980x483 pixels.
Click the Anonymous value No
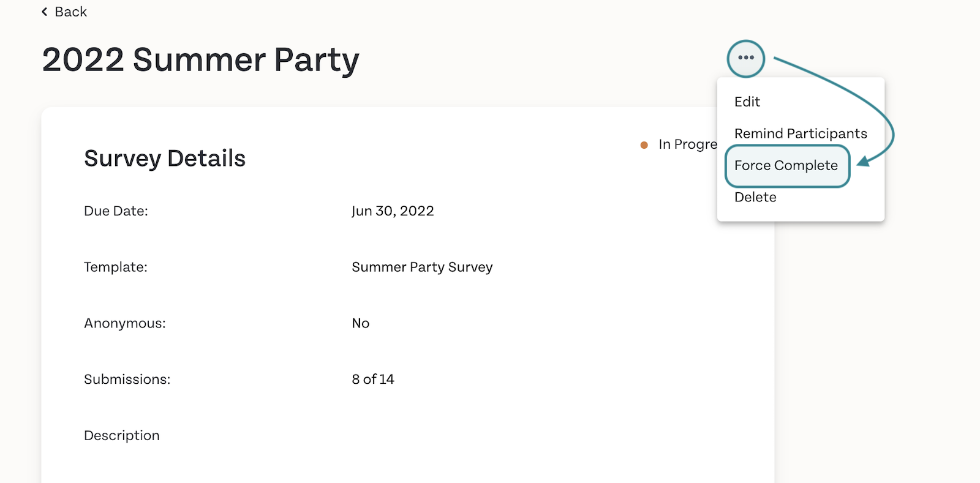coord(360,323)
